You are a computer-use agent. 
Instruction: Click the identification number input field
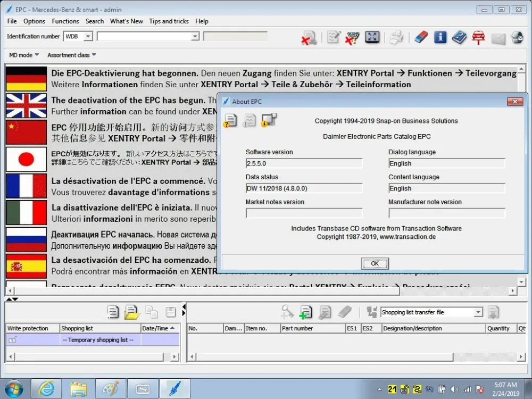[x=145, y=36]
